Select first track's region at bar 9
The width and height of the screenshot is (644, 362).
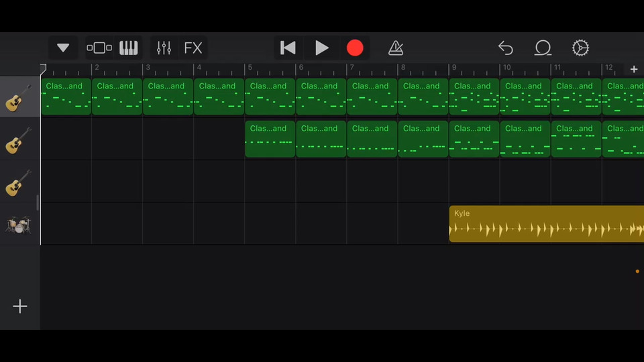pyautogui.click(x=474, y=97)
